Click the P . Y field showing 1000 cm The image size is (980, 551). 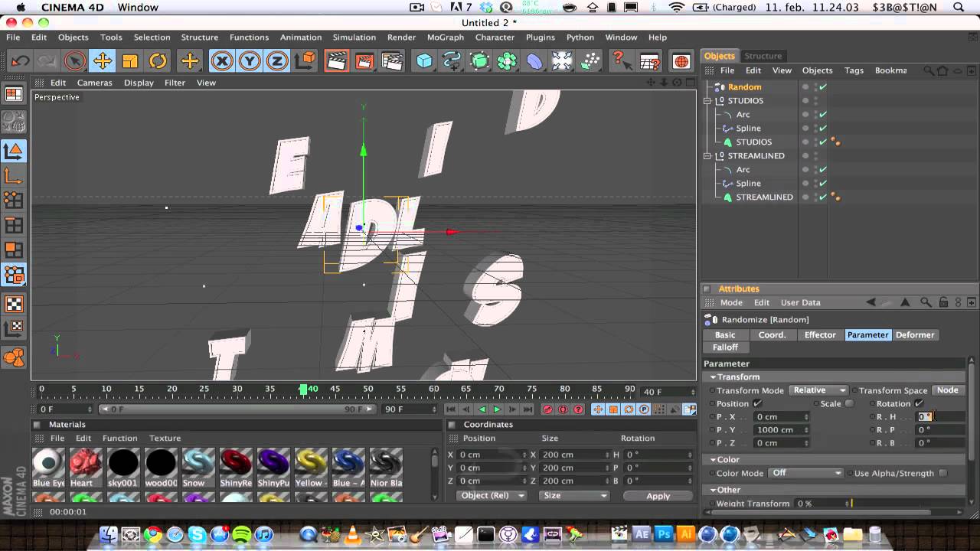781,430
